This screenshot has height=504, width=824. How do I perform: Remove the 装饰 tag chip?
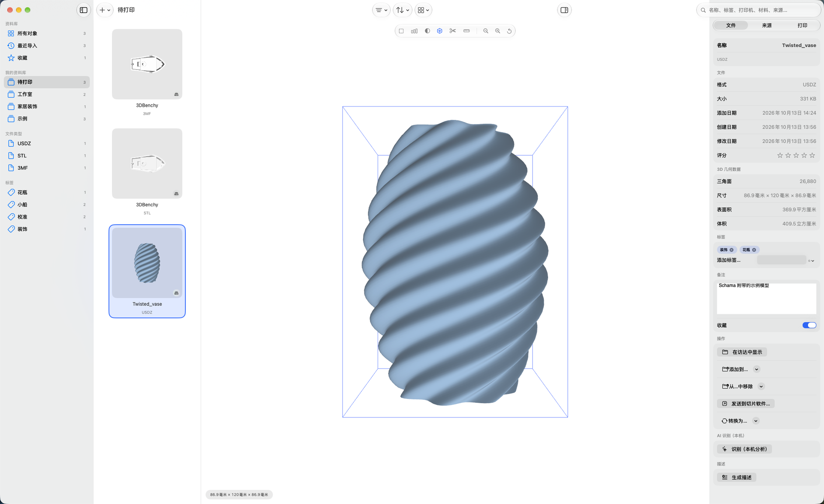[732, 250]
